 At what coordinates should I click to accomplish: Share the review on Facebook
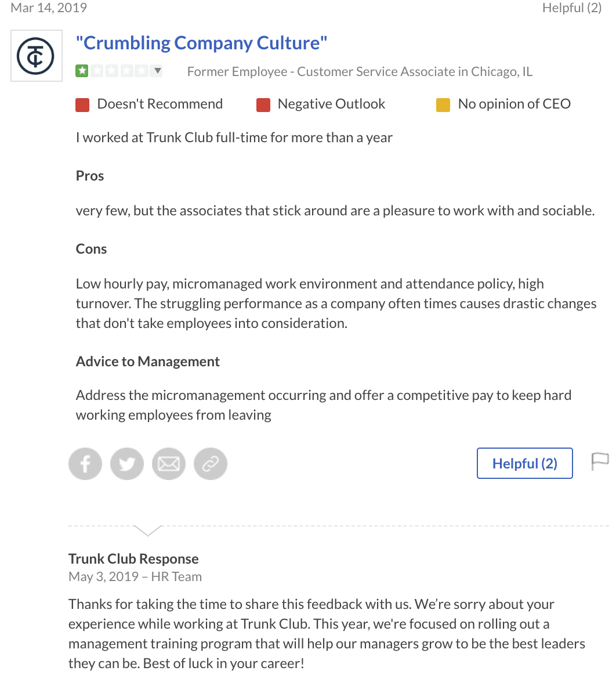click(85, 463)
